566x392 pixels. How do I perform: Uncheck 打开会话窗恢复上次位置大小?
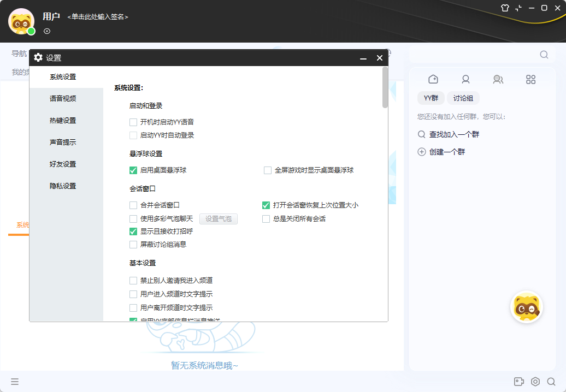click(266, 205)
